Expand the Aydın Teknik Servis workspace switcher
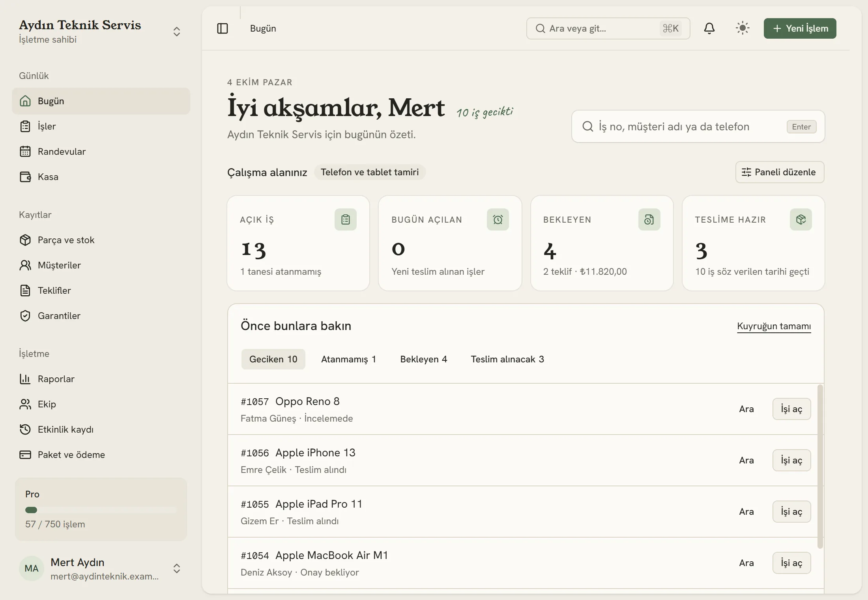The width and height of the screenshot is (868, 600). [x=177, y=32]
